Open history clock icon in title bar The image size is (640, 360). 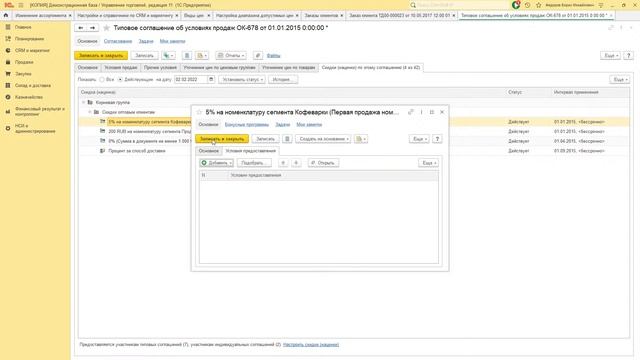pos(527,5)
